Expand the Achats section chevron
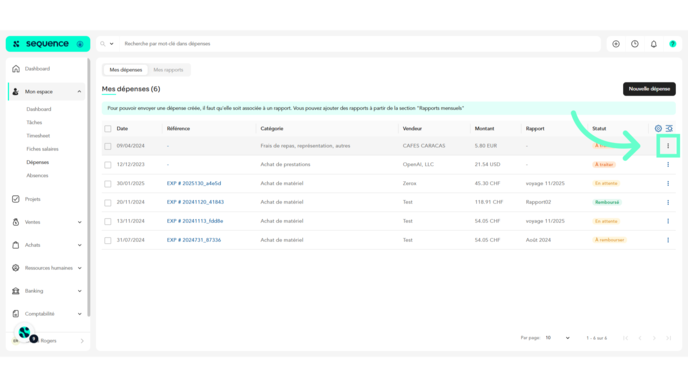 point(79,245)
